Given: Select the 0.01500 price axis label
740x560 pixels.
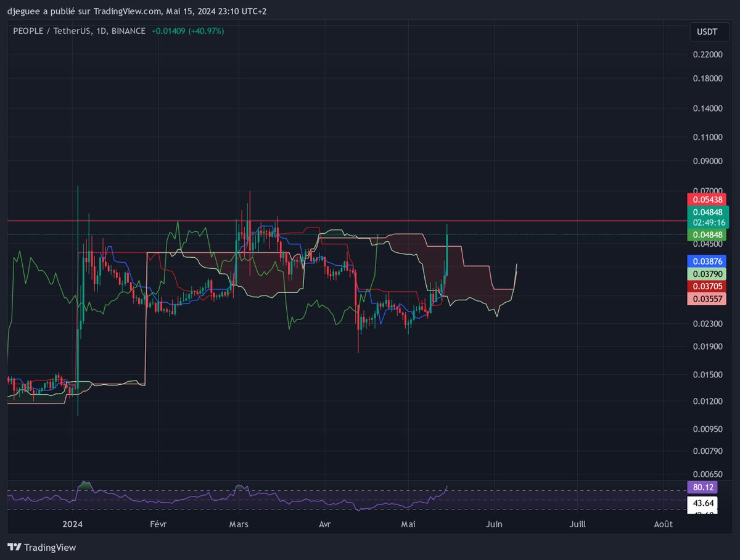Looking at the screenshot, I should click(x=707, y=375).
